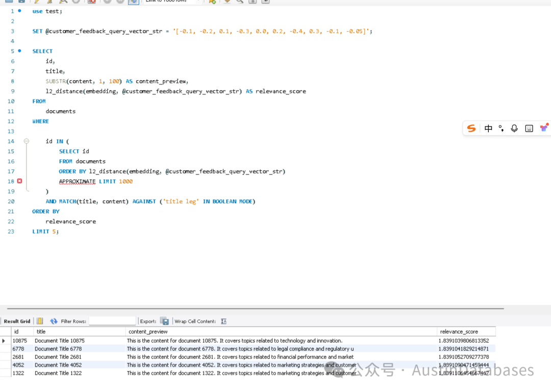Screen dimensions: 551x392
Task: Click 'relevance_score' alias on line 9
Action: coord(281,91)
